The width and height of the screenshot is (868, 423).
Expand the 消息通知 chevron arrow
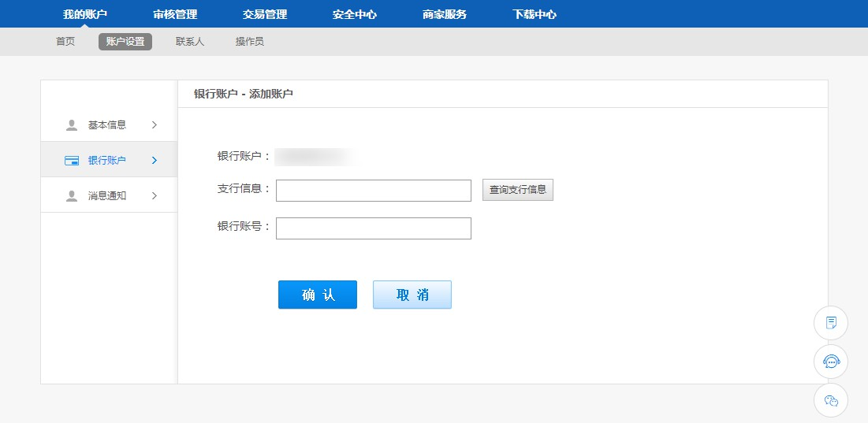pyautogui.click(x=155, y=195)
